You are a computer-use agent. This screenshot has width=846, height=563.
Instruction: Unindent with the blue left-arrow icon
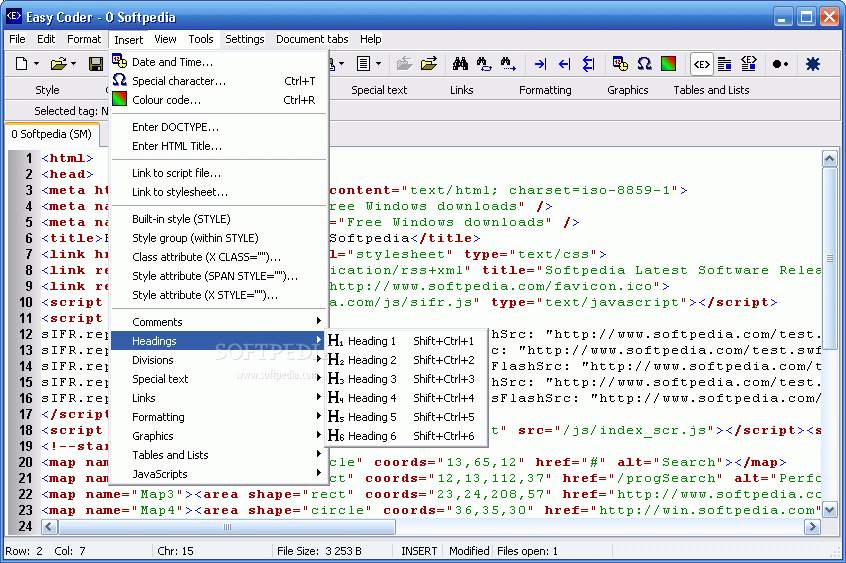tap(564, 64)
